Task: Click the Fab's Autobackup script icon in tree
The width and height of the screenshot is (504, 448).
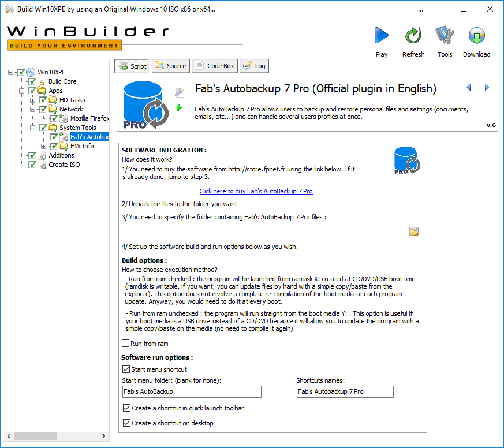Action: click(64, 137)
